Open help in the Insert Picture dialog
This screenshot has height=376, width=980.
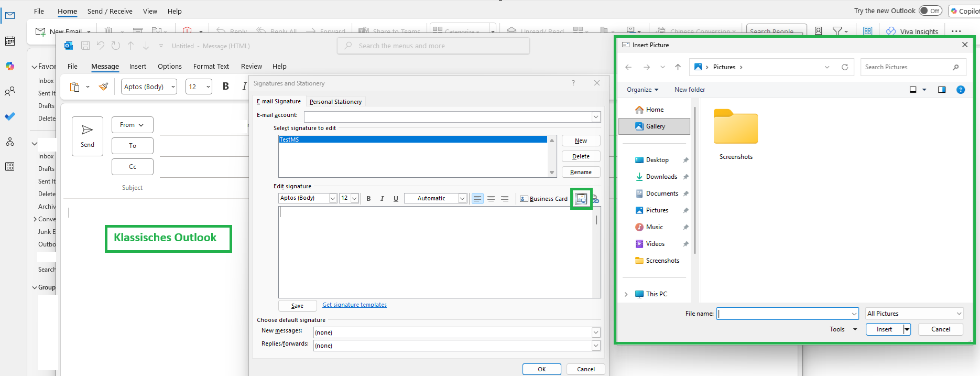pyautogui.click(x=961, y=90)
